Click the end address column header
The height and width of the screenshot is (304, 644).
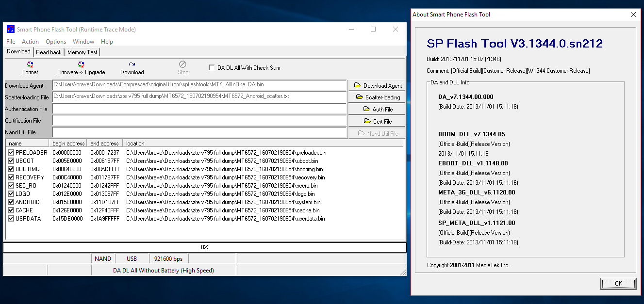[105, 144]
